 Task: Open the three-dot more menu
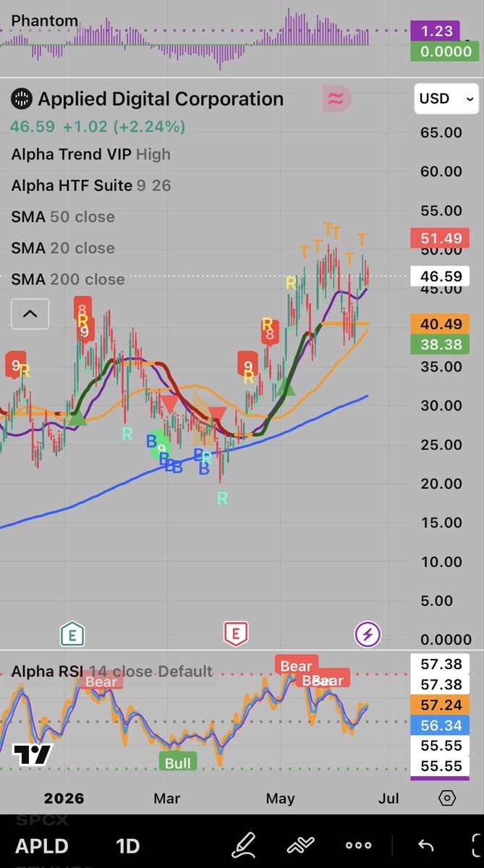click(x=359, y=845)
